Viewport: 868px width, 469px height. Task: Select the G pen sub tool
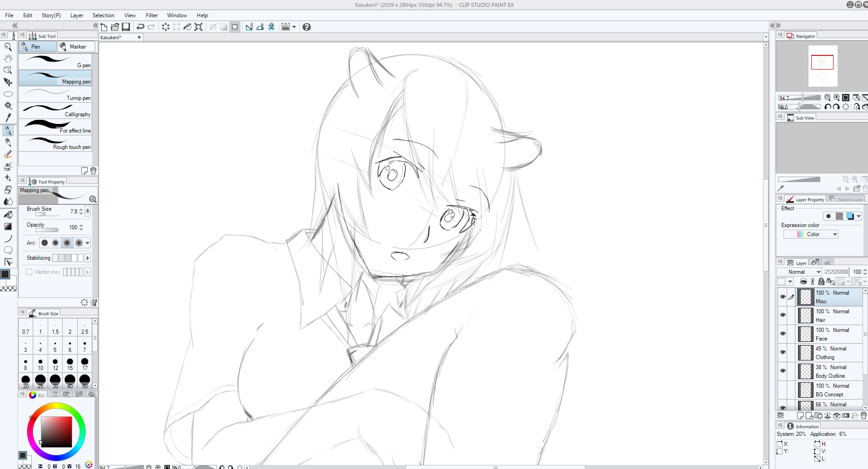pos(55,61)
